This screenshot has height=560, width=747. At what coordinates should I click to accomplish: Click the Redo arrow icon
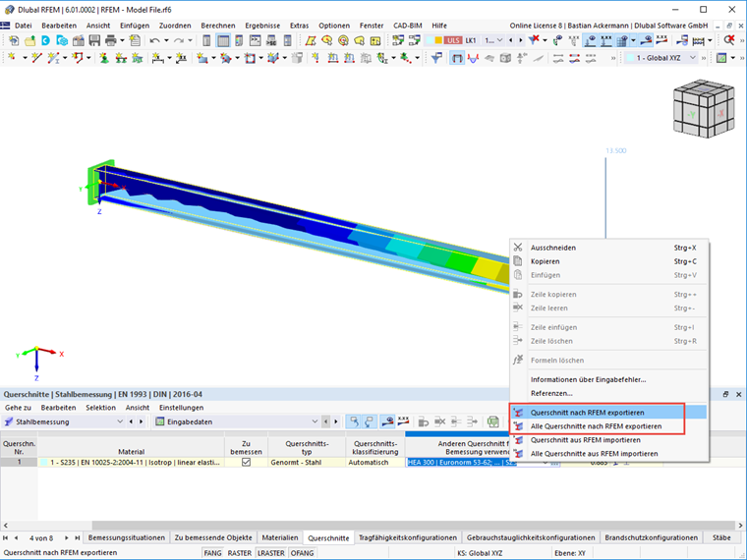(178, 41)
